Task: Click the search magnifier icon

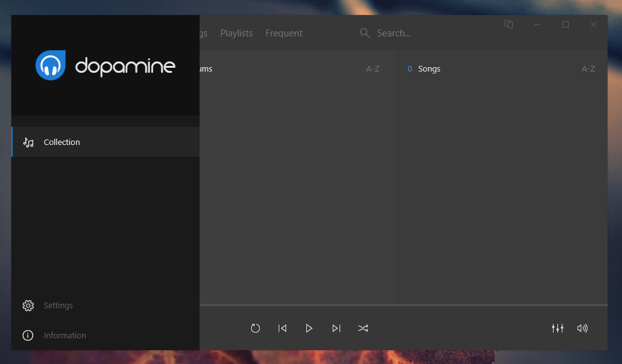Action: point(365,33)
